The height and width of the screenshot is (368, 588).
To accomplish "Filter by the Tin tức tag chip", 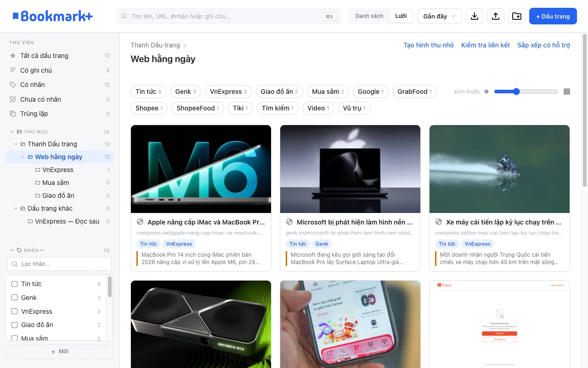I will (148, 92).
